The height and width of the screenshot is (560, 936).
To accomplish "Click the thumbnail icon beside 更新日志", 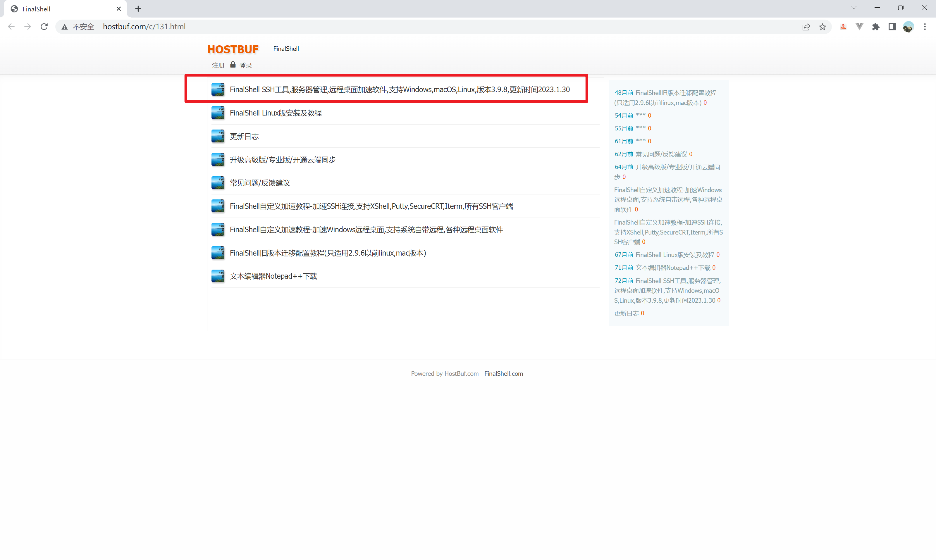I will [218, 136].
